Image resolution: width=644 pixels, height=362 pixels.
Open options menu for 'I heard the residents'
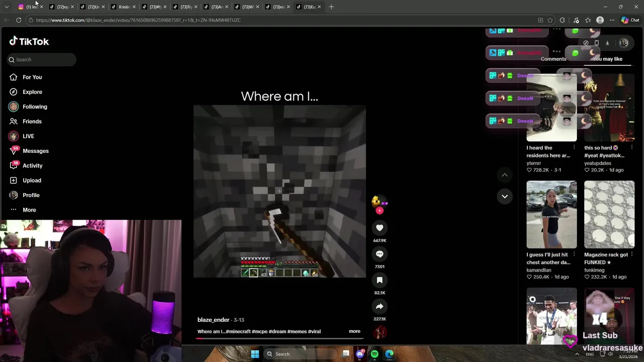click(x=574, y=147)
